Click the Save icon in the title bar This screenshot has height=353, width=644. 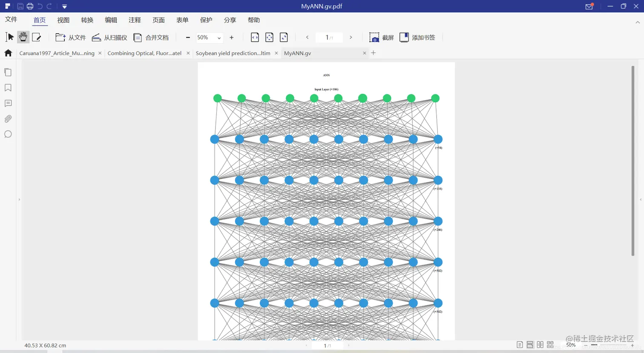pos(20,6)
